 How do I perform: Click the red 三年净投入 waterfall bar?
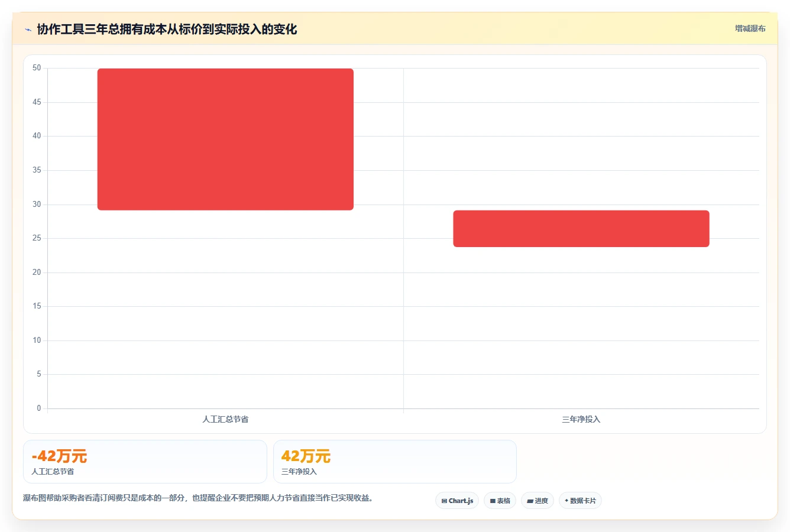(581, 229)
